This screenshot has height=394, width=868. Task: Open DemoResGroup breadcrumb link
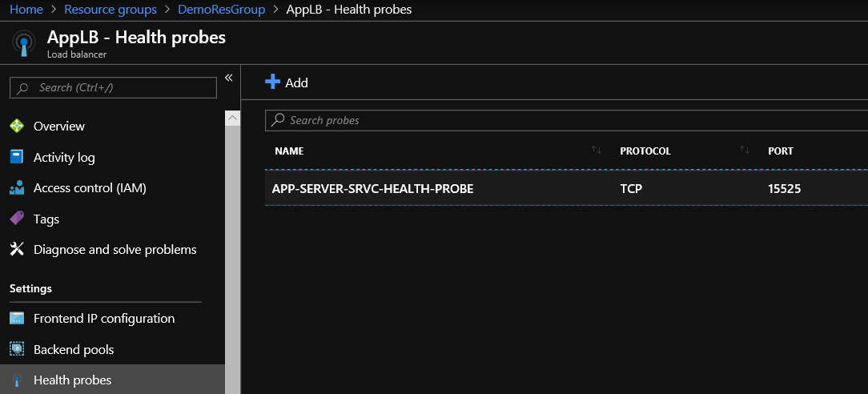[x=222, y=10]
